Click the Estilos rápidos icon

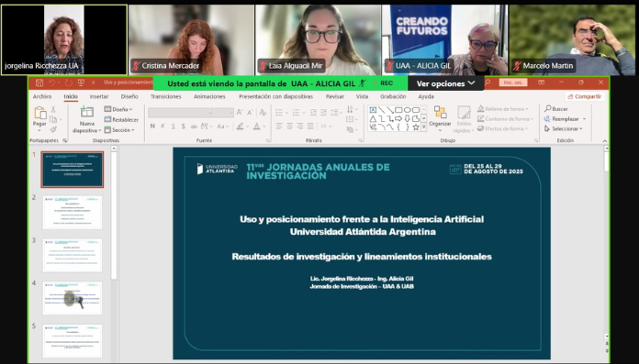464,119
